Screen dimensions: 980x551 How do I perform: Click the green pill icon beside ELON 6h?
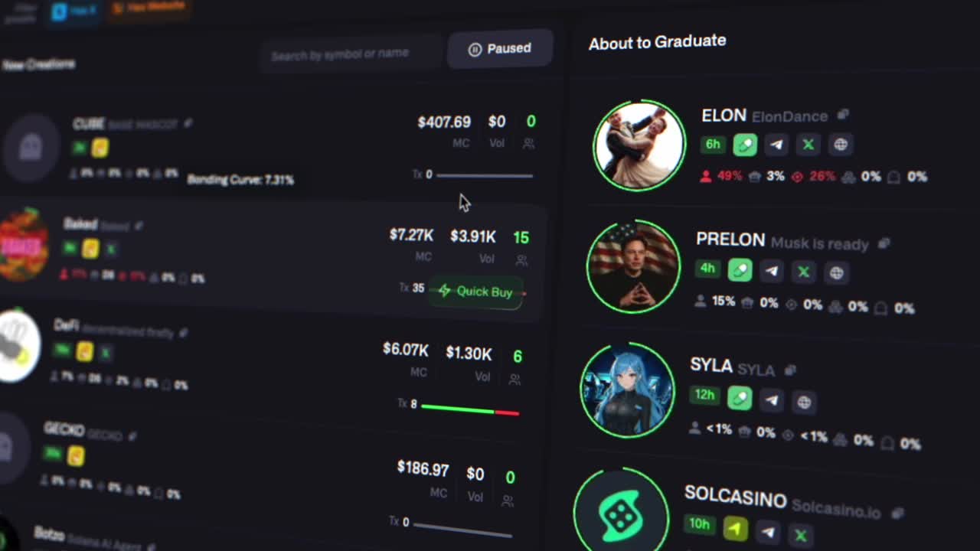click(x=745, y=145)
